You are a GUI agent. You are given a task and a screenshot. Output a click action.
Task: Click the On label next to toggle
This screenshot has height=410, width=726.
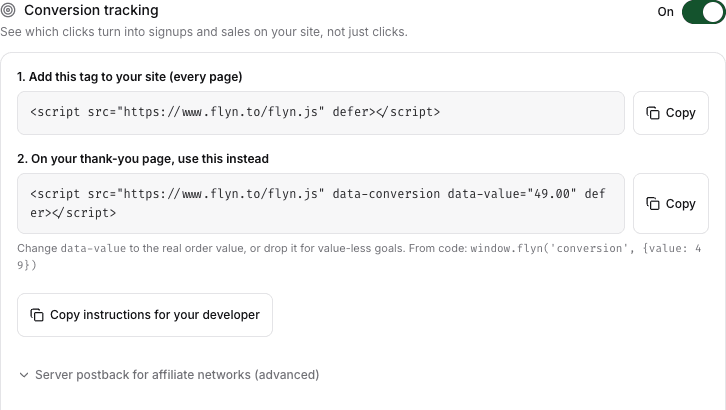(x=665, y=12)
